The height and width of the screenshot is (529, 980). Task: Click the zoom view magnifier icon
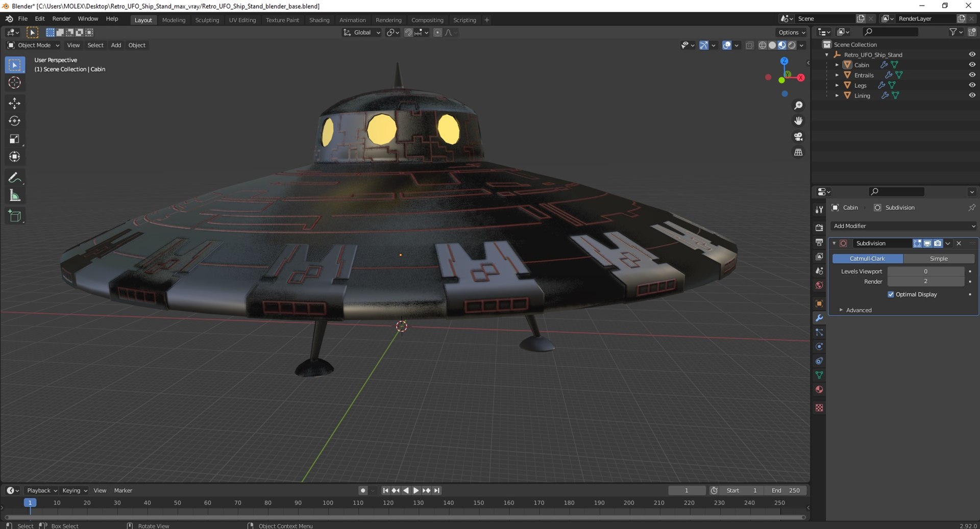[798, 106]
